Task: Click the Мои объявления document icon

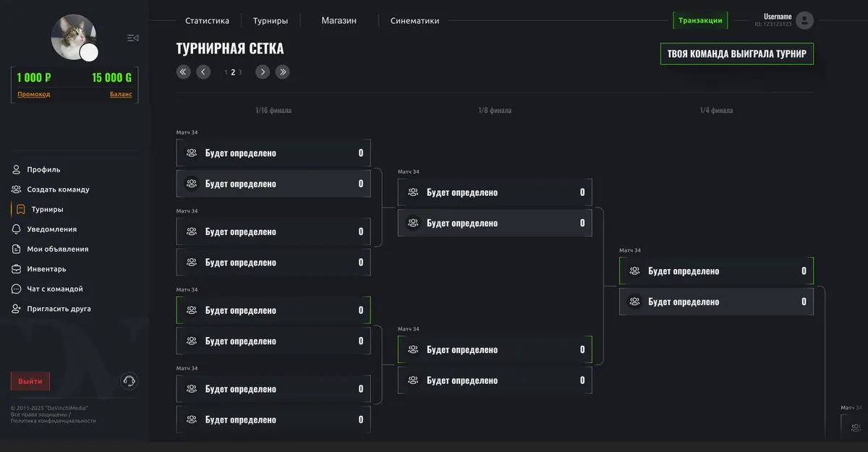Action: pos(16,250)
